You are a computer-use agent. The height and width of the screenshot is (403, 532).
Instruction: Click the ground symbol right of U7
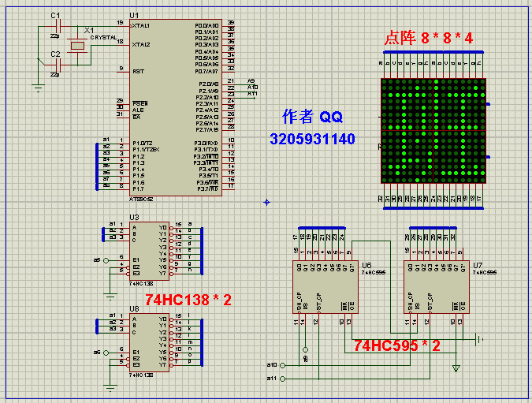(x=479, y=339)
